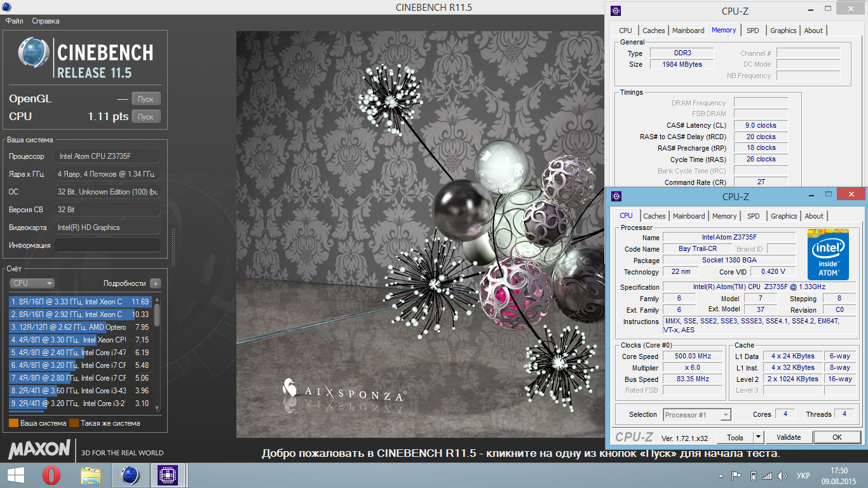Viewport: 868px width, 488px height.
Task: Open Memory tab in lower CPU-Z window
Action: [724, 216]
